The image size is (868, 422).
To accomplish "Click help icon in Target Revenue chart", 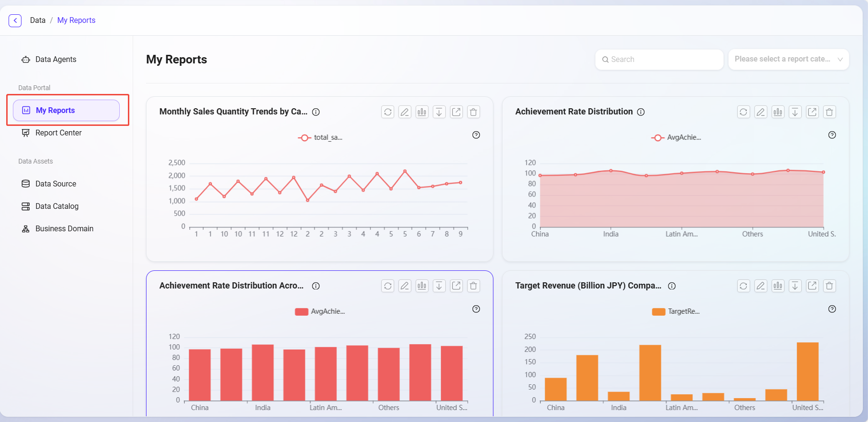I will pyautogui.click(x=832, y=309).
